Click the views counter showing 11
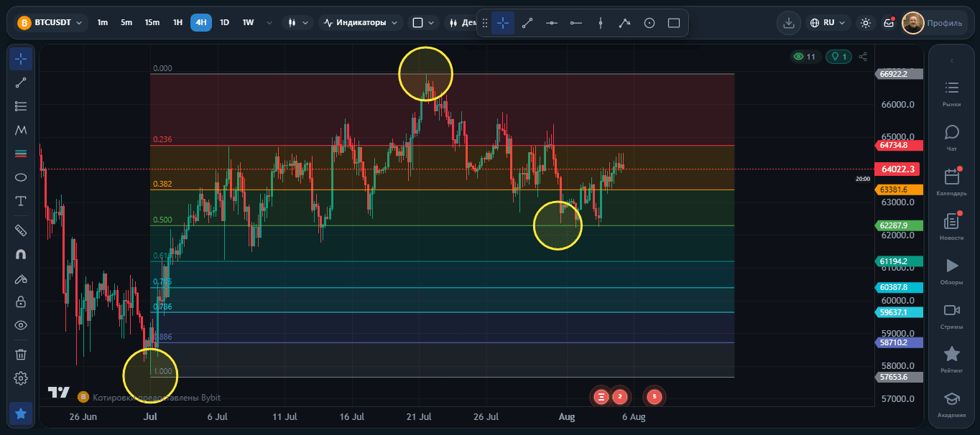Screen dimensions: 980x435 805,57
